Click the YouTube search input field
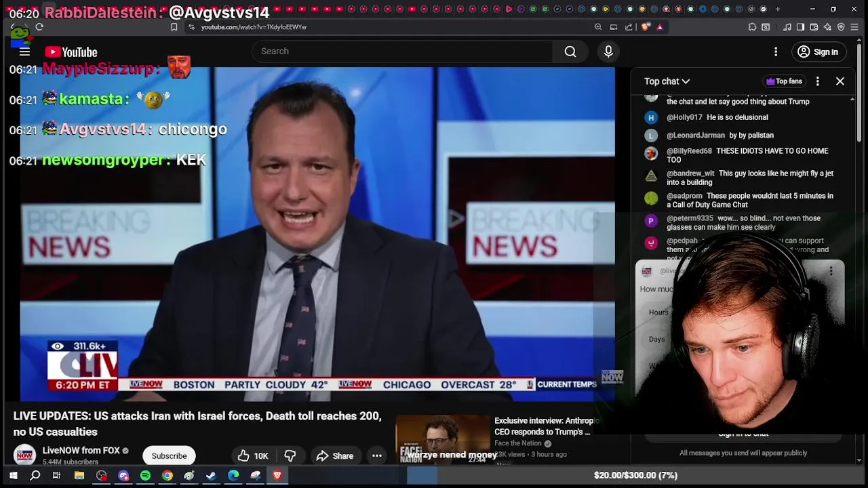Viewport: 868px width, 488px height. pos(402,52)
